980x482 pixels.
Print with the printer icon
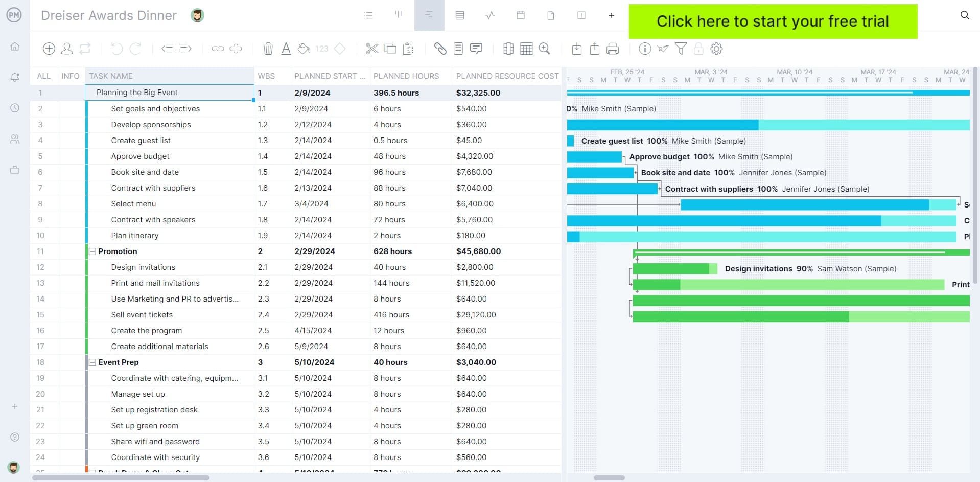pyautogui.click(x=613, y=49)
